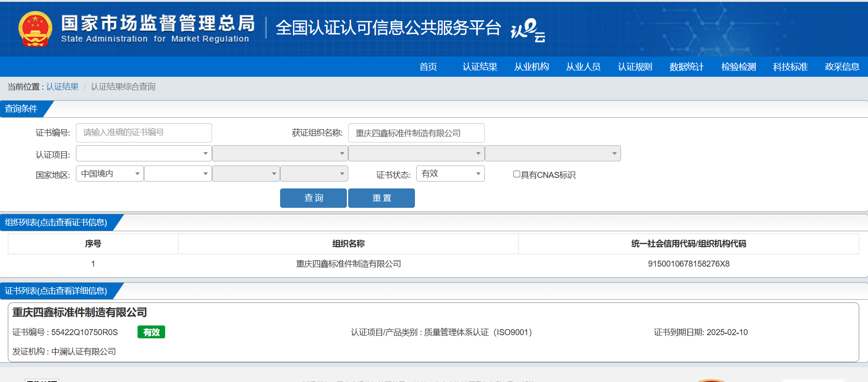Click the 重置 reset button
The height and width of the screenshot is (382, 868).
click(x=381, y=198)
